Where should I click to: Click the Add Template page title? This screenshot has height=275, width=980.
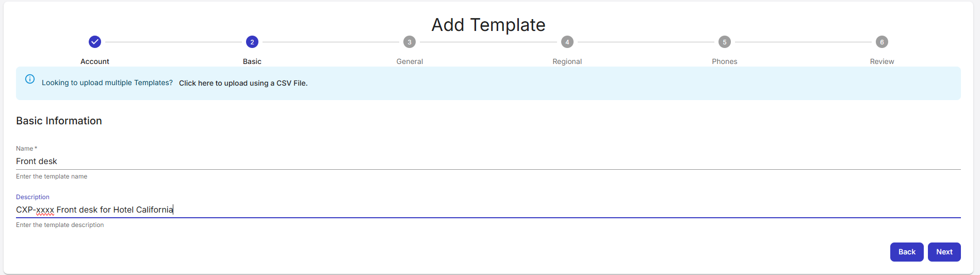488,25
